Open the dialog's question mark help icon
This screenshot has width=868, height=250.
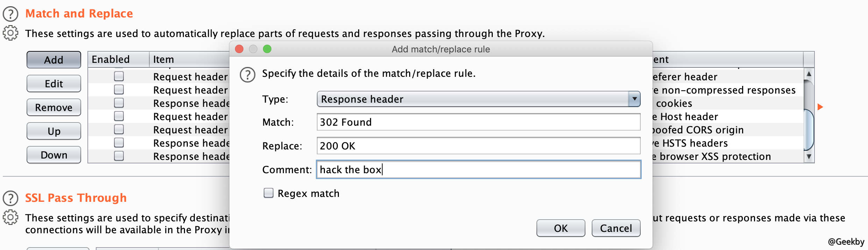coord(248,74)
